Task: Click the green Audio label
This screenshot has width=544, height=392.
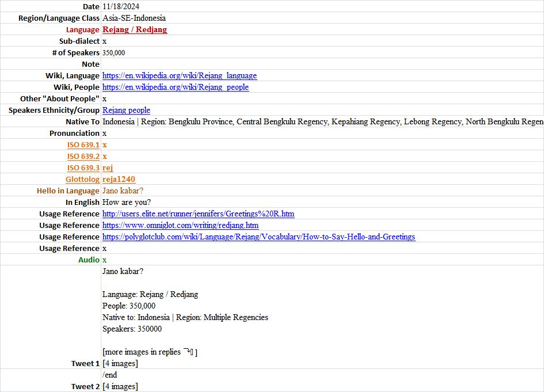Action: point(89,260)
